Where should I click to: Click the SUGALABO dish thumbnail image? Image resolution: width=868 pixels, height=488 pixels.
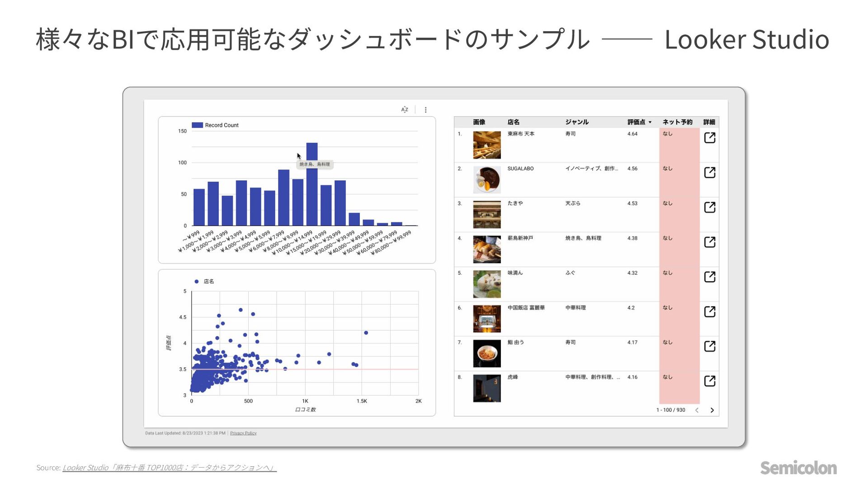click(x=487, y=180)
